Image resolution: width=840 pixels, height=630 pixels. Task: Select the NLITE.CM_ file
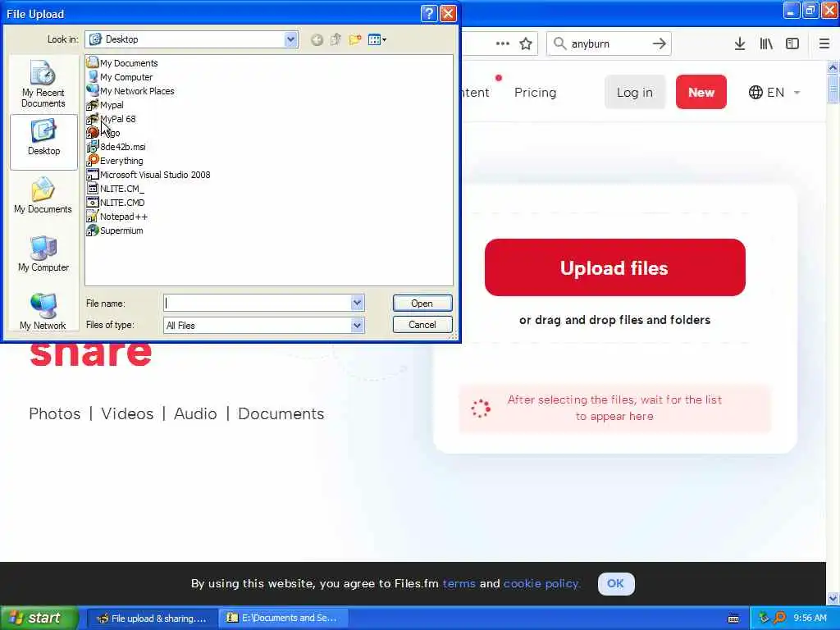(x=116, y=189)
